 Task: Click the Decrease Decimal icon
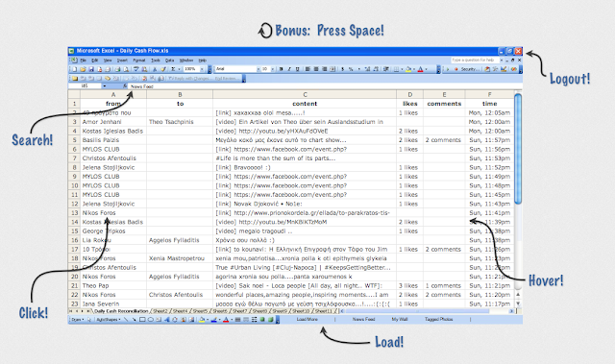tap(376, 69)
